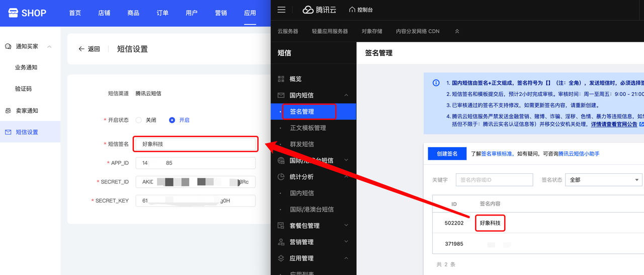Viewport: 644px width, 275px height.
Task: Click 好象科技 in signature table
Action: coord(490,223)
